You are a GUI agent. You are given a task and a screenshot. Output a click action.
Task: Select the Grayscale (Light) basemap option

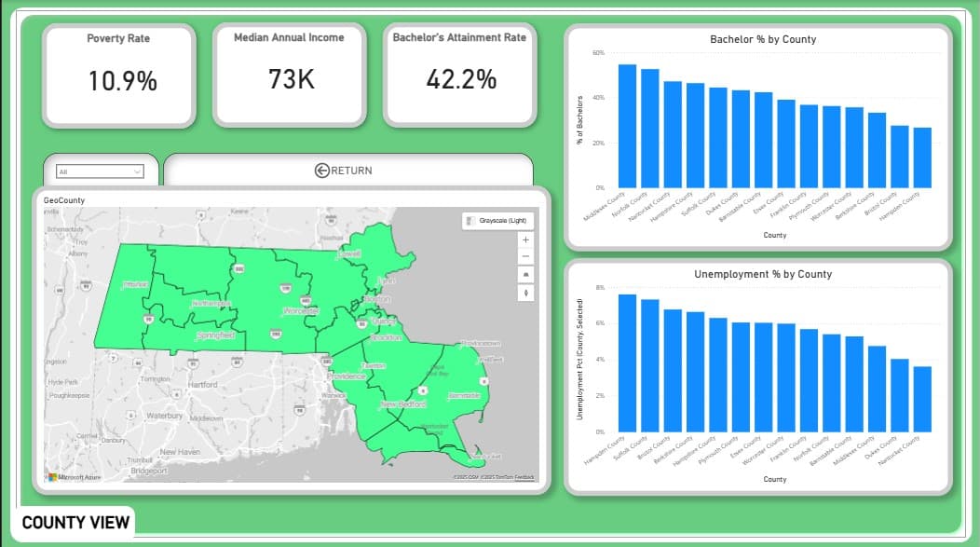(x=503, y=220)
